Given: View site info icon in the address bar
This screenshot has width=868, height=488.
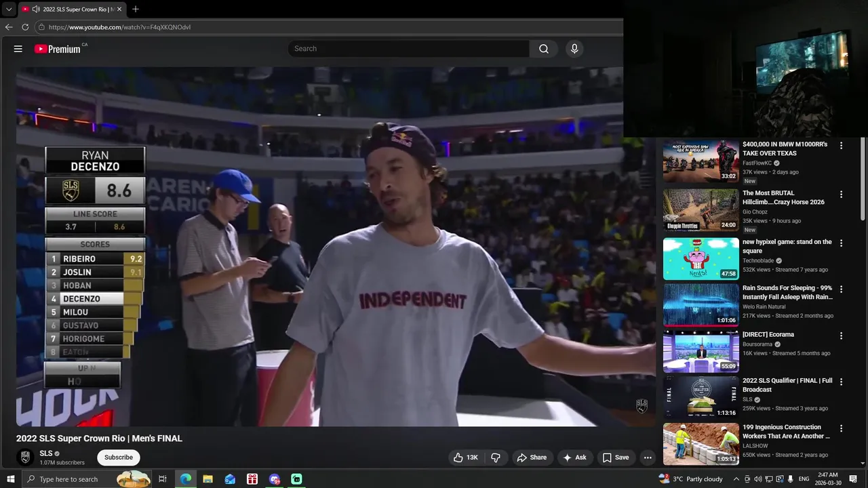Looking at the screenshot, I should click(x=41, y=27).
